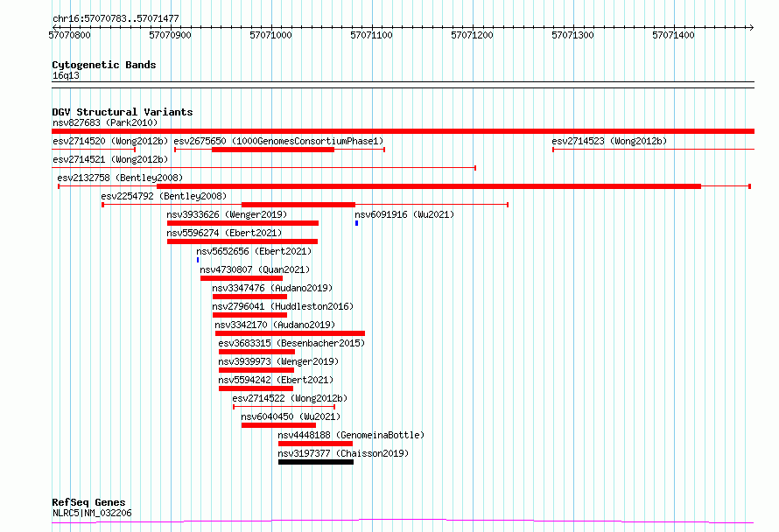The width and height of the screenshot is (779, 532).
Task: Click the esv2714523 (Wong2012b) variant label
Action: tap(609, 141)
